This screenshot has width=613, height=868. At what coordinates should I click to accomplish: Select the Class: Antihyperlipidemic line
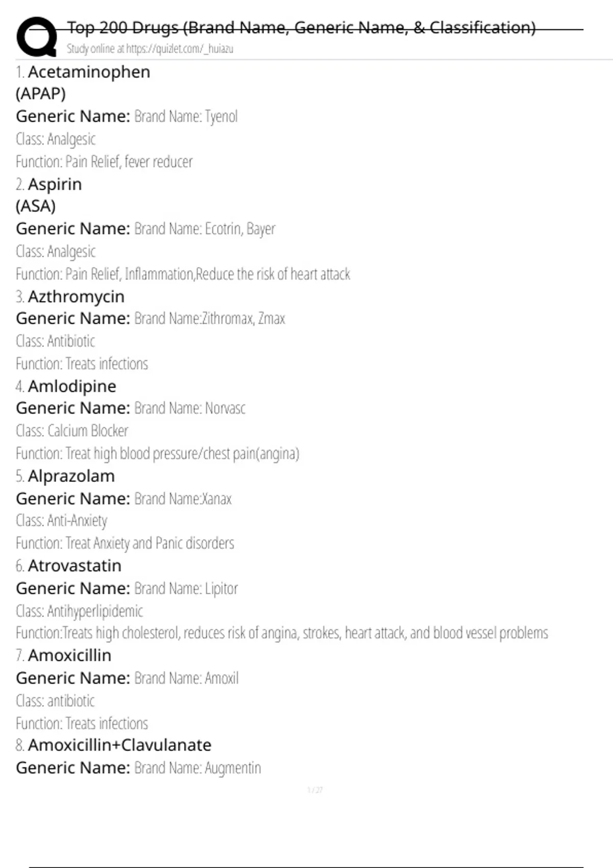point(79,611)
